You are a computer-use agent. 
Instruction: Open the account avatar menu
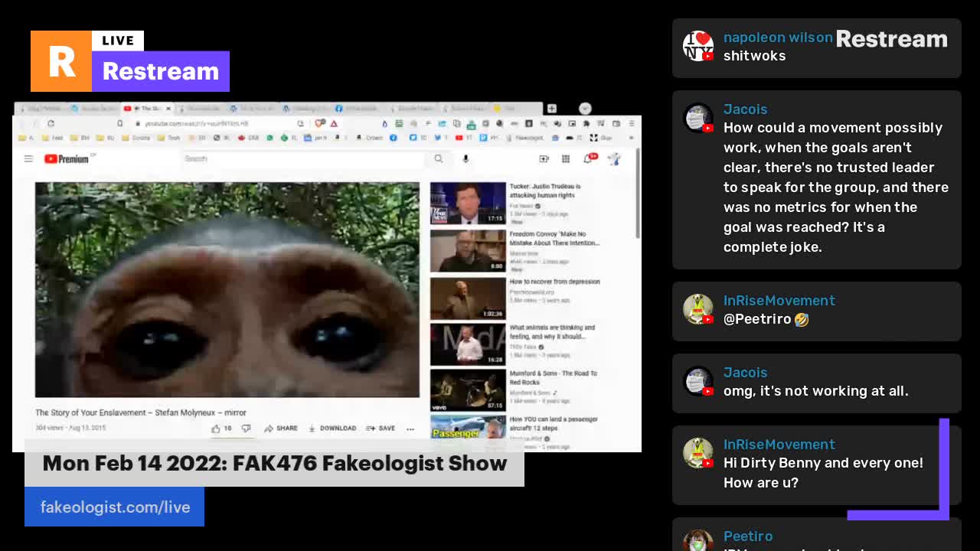(x=614, y=159)
